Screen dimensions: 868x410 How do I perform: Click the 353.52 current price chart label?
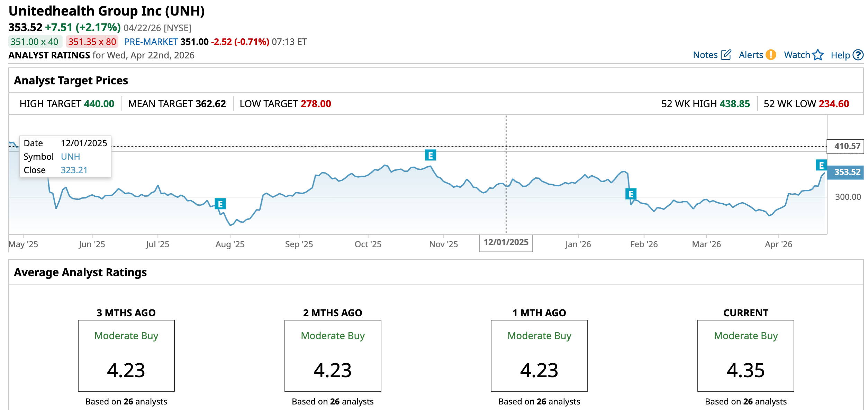[847, 172]
